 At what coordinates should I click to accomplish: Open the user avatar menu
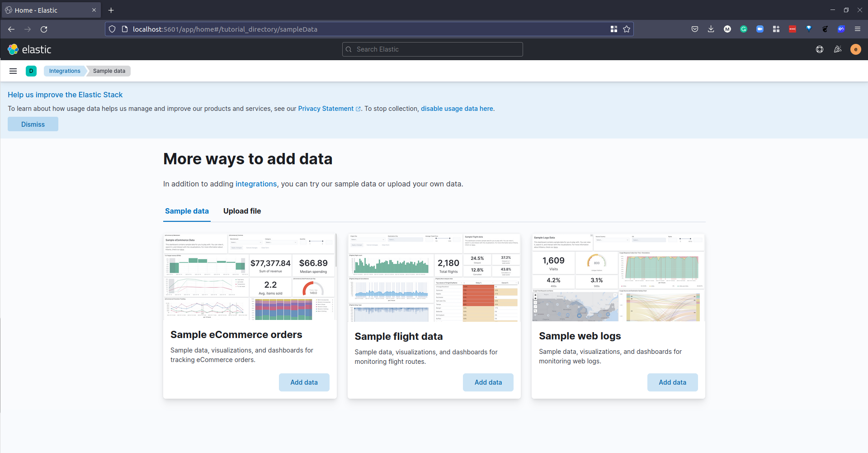tap(855, 49)
